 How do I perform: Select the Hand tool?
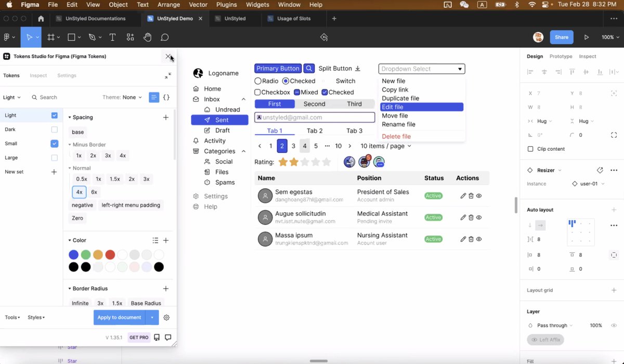pos(148,37)
